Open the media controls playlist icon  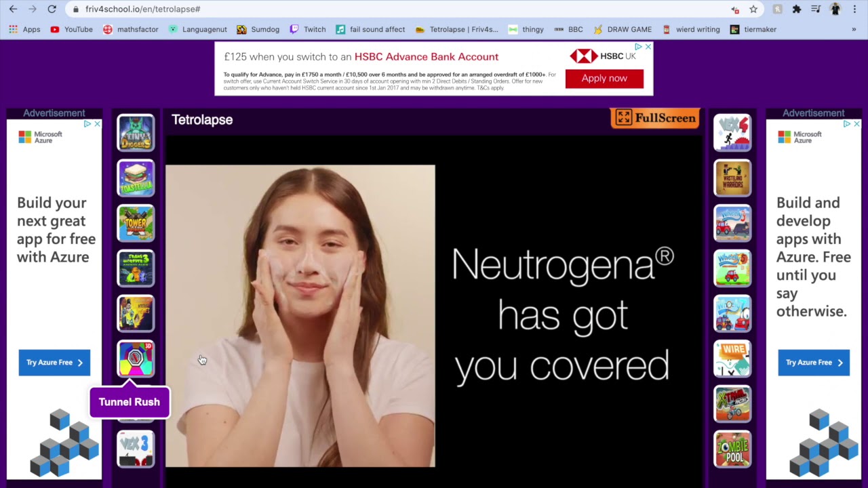tap(816, 9)
